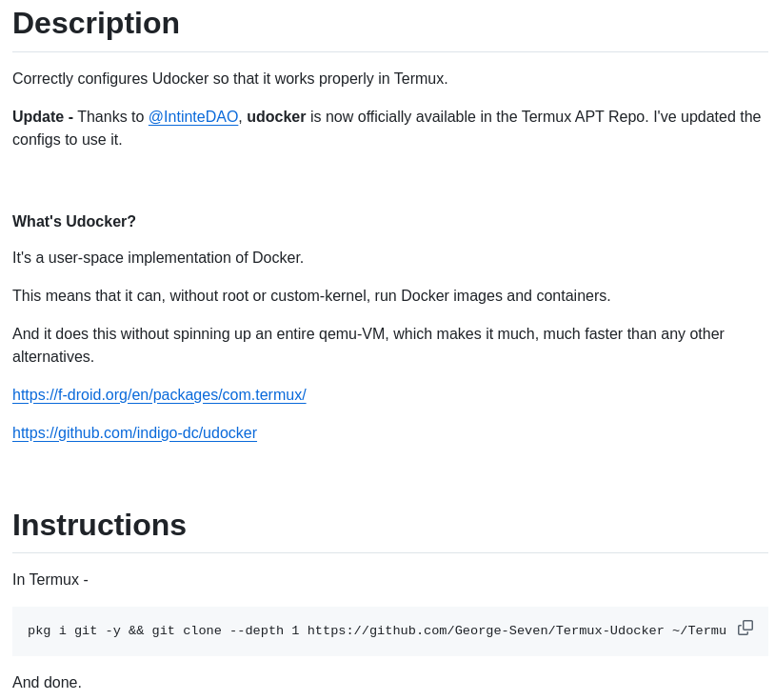Click the In Termux instruction line

[x=50, y=579]
